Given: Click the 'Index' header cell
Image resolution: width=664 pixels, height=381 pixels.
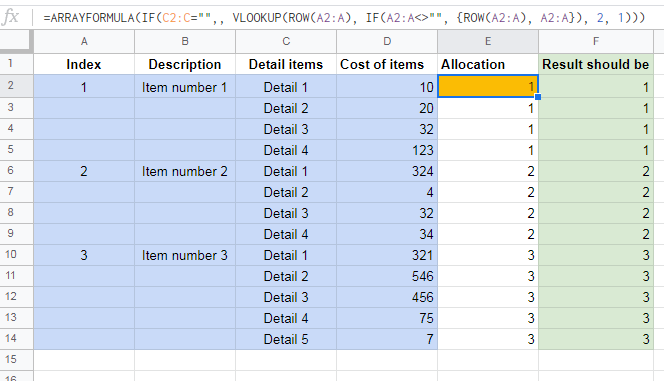Looking at the screenshot, I should [x=84, y=64].
